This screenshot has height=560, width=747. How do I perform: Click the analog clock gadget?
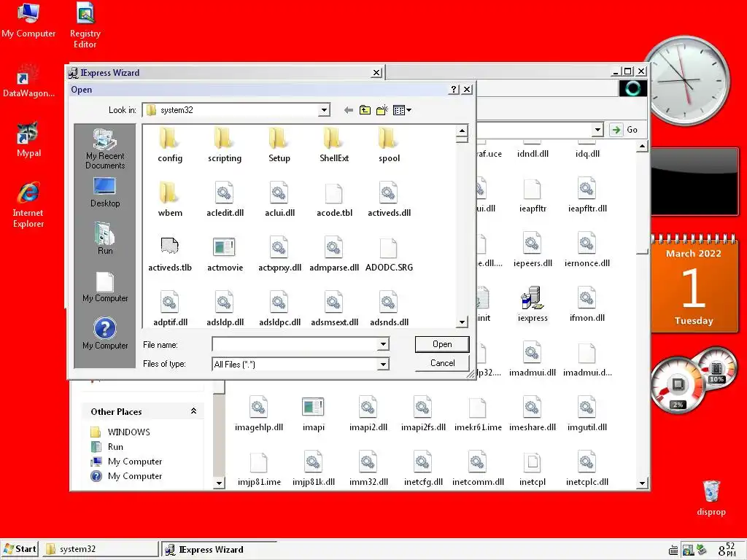click(x=686, y=80)
